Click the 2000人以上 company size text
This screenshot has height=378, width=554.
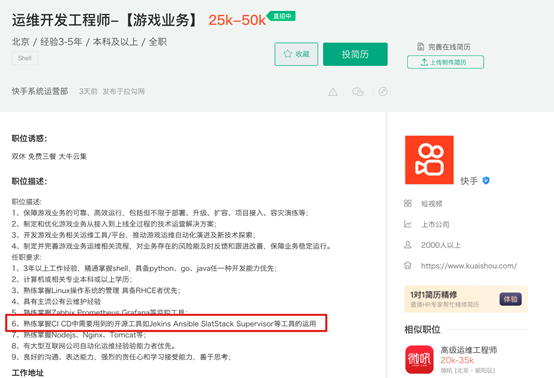441,245
